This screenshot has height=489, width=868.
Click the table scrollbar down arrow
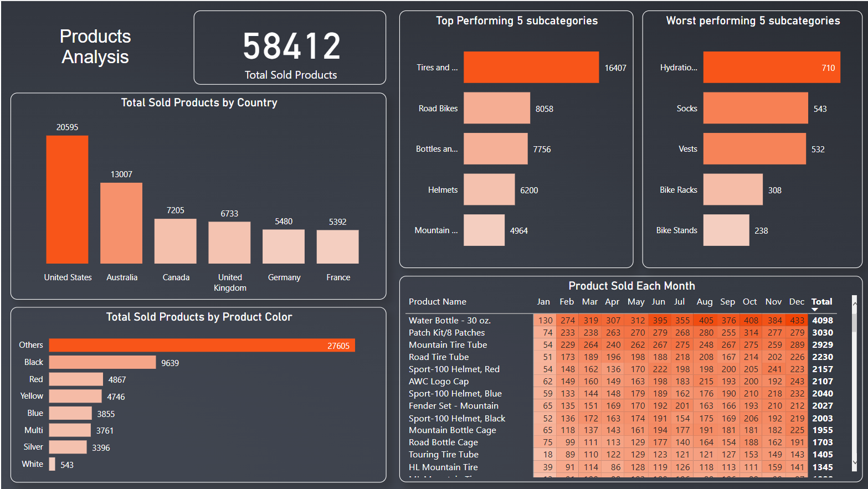point(854,462)
